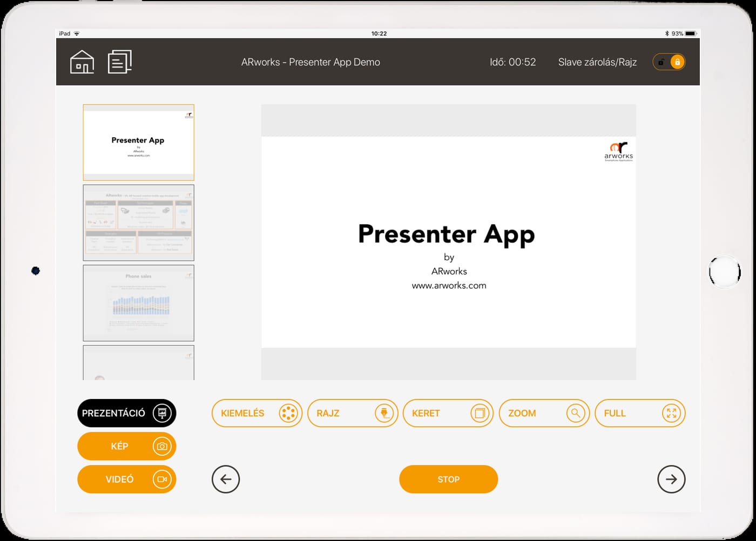Switch to the VIDEÓ mode
This screenshot has height=541, width=756.
(x=127, y=479)
